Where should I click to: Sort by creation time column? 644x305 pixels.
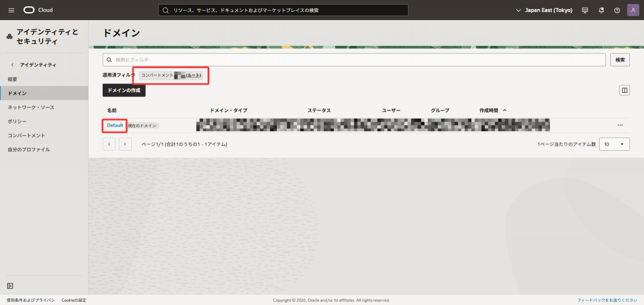click(493, 110)
